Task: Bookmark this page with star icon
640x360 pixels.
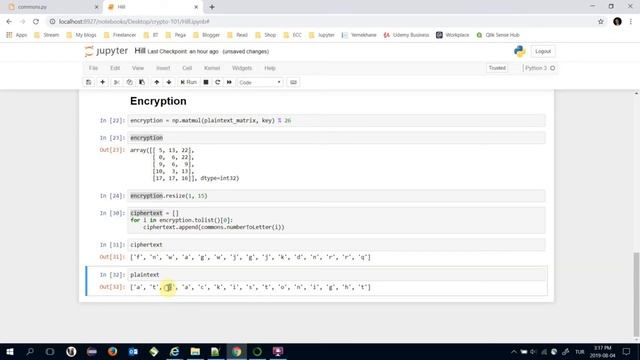Action: [x=600, y=22]
